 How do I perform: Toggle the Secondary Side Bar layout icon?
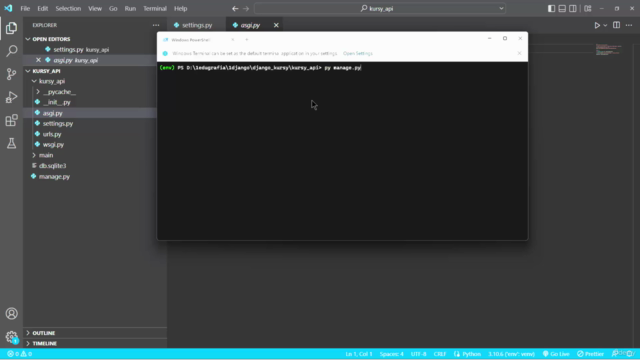click(573, 9)
